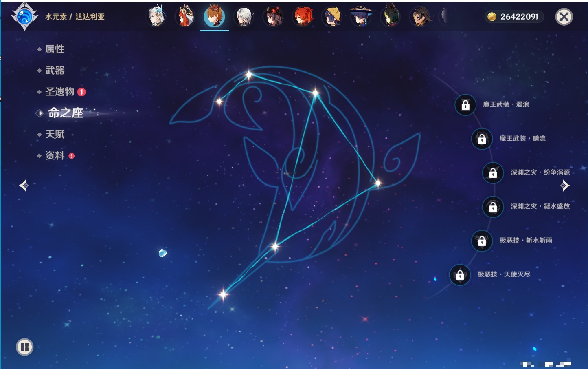Image resolution: width=588 pixels, height=369 pixels.
Task: Open the grid menu button at bottom left
Action: (24, 347)
